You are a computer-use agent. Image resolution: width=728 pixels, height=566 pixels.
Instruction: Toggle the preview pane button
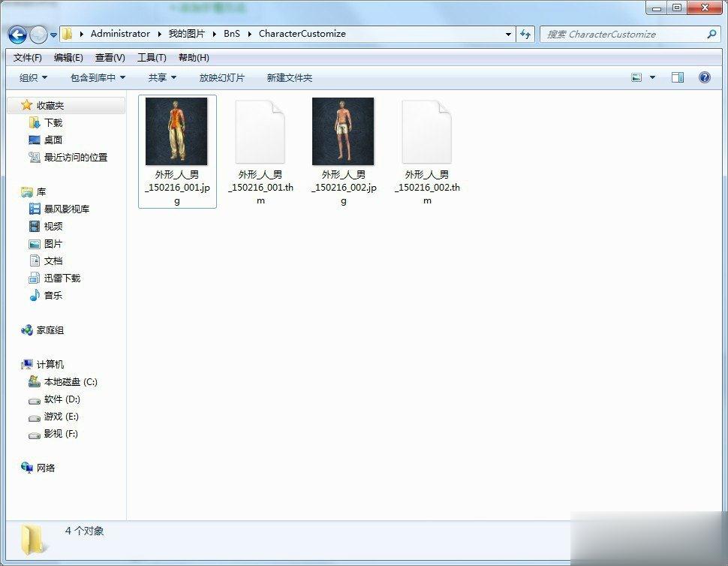[678, 77]
